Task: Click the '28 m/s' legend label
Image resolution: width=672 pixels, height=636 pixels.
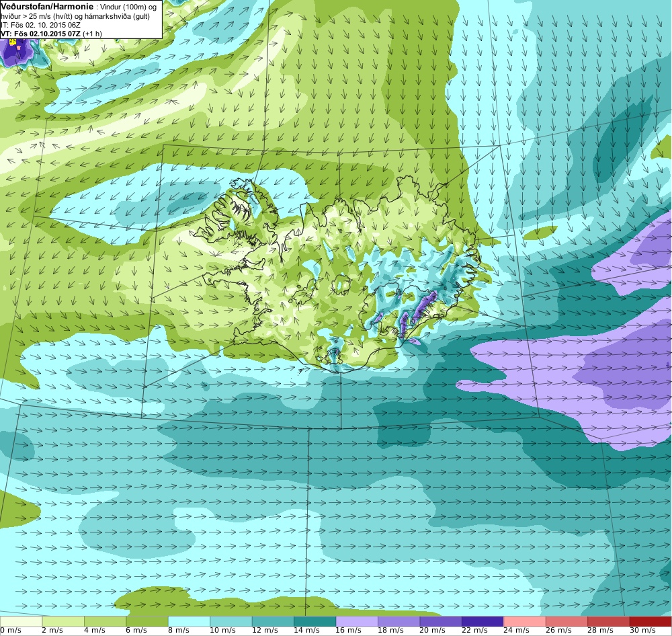Action: (x=600, y=631)
